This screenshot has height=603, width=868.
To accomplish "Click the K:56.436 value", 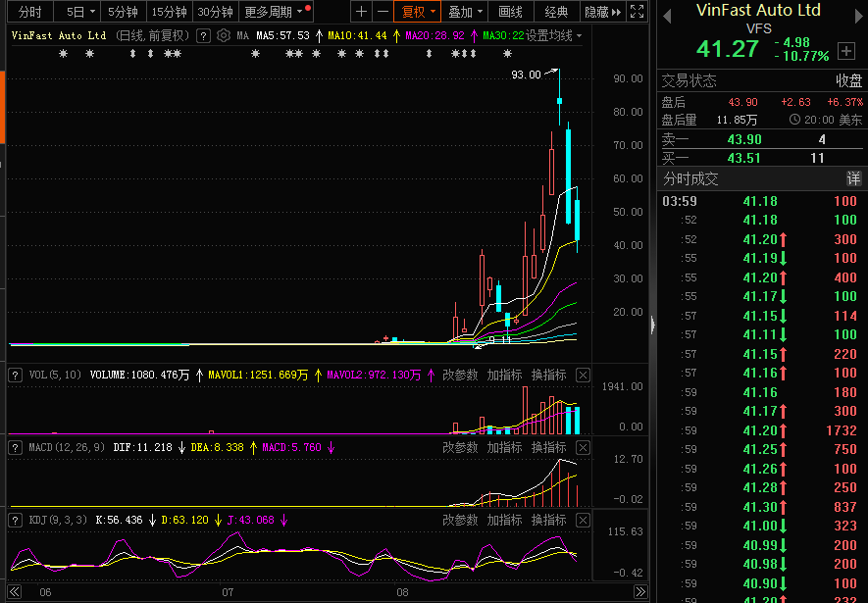I will pyautogui.click(x=119, y=520).
